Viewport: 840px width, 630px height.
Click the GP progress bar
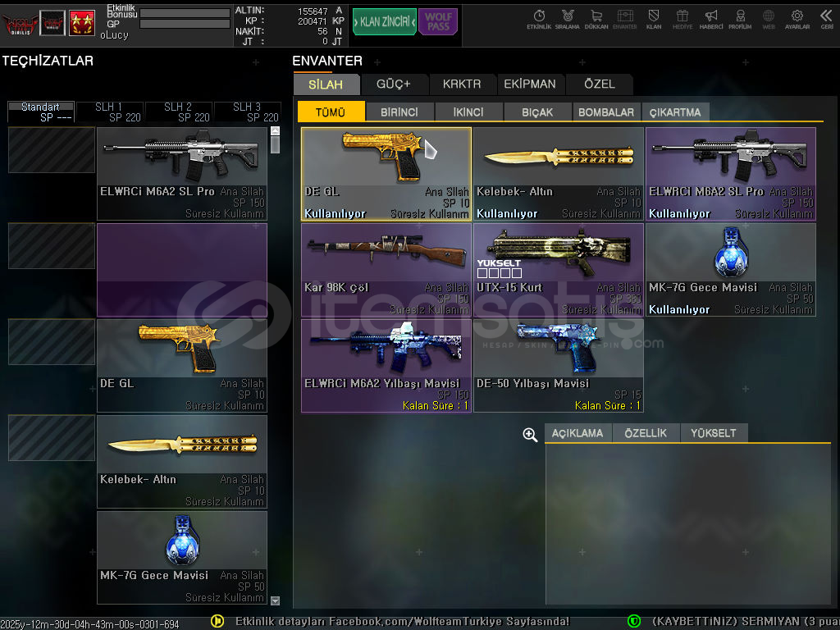(x=185, y=24)
